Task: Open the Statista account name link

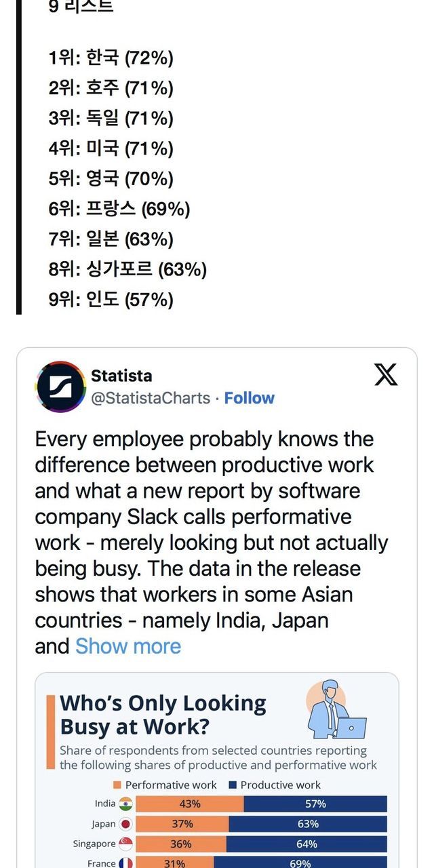Action: [121, 376]
